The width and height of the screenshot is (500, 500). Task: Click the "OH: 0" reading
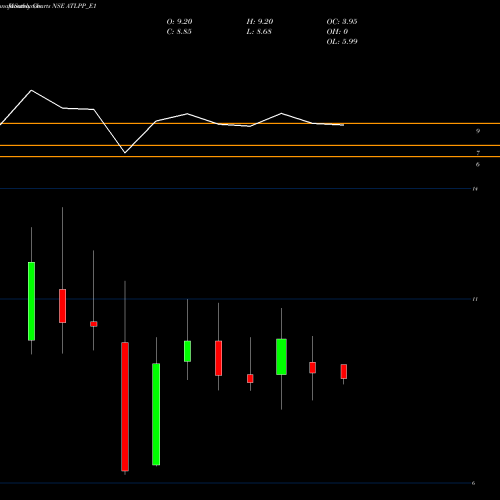click(337, 32)
